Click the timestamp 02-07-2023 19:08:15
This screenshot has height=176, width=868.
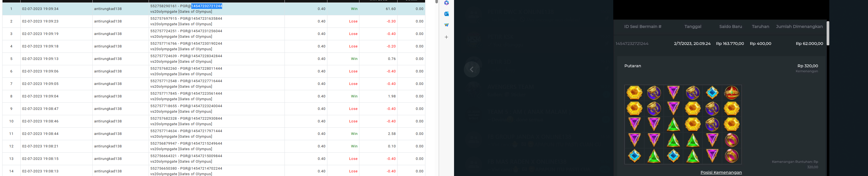[x=40, y=159]
